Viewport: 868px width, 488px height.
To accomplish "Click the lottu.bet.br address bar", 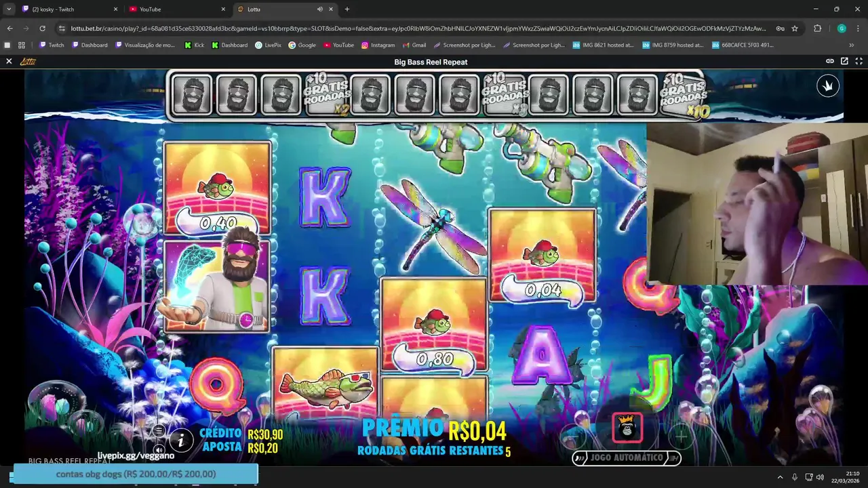I will click(418, 28).
